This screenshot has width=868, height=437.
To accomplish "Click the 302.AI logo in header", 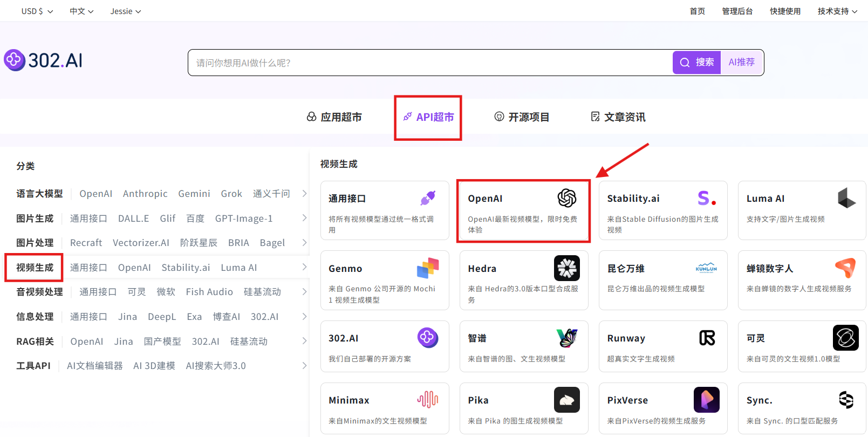I will [44, 60].
